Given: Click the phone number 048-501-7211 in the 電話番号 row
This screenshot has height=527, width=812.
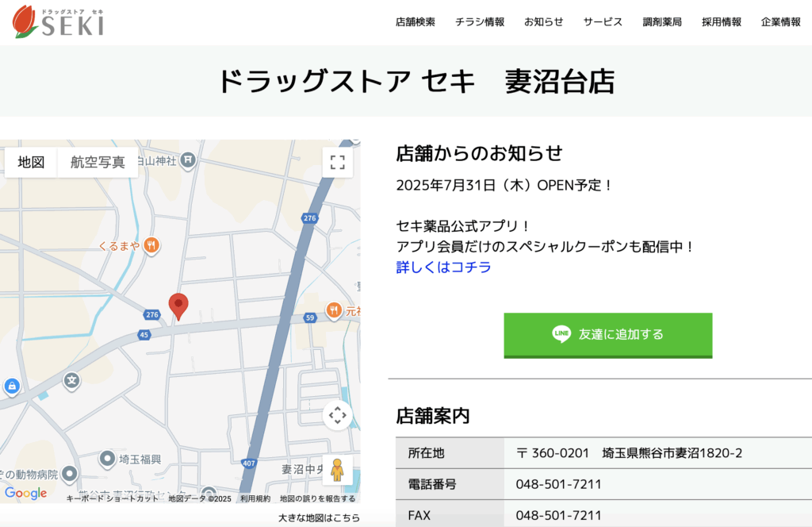Looking at the screenshot, I should [x=559, y=484].
